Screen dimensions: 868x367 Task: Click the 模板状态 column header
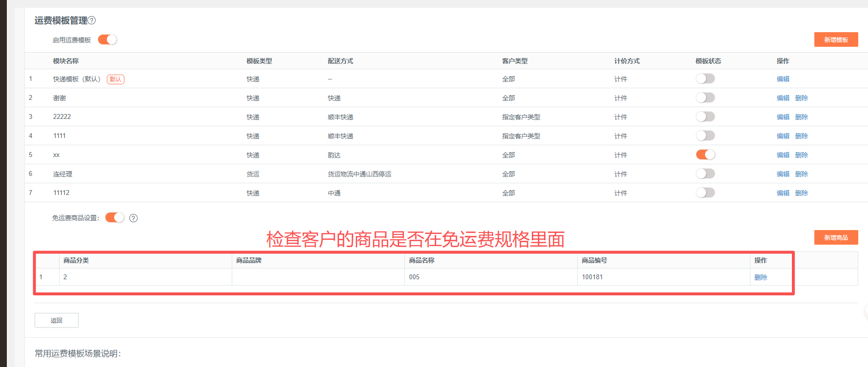[708, 61]
